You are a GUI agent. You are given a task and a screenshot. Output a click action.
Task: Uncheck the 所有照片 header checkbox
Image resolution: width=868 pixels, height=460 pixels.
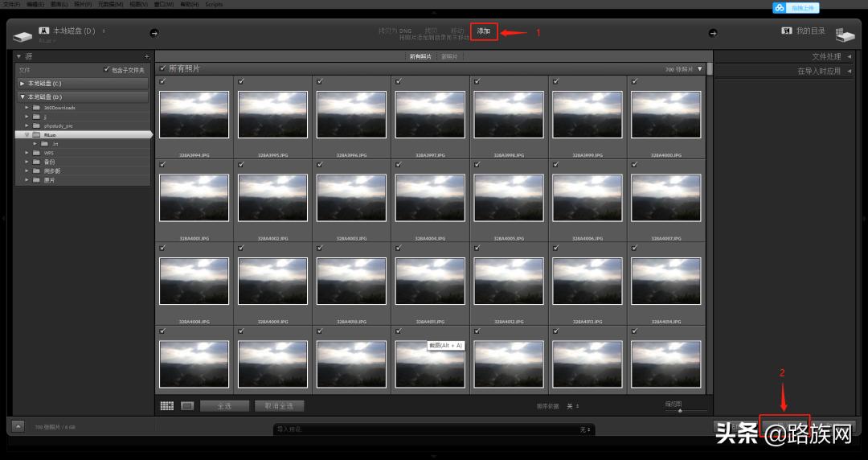coord(163,68)
